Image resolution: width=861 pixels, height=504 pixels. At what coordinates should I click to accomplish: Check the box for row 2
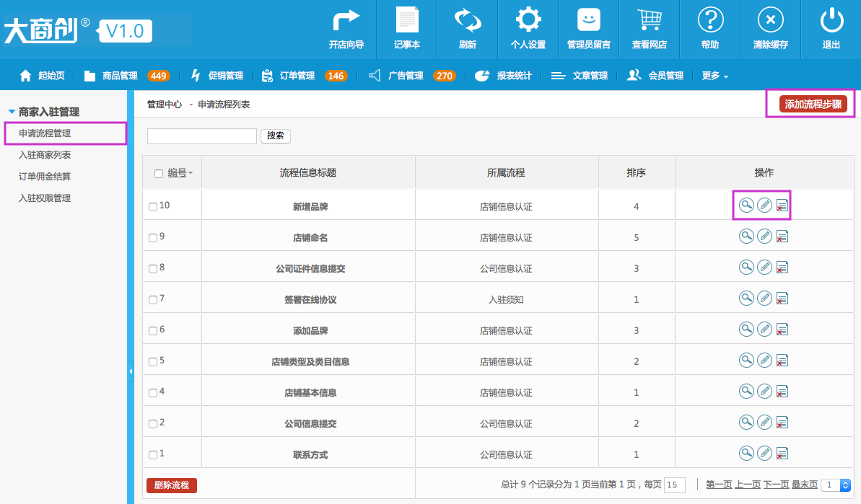[153, 423]
